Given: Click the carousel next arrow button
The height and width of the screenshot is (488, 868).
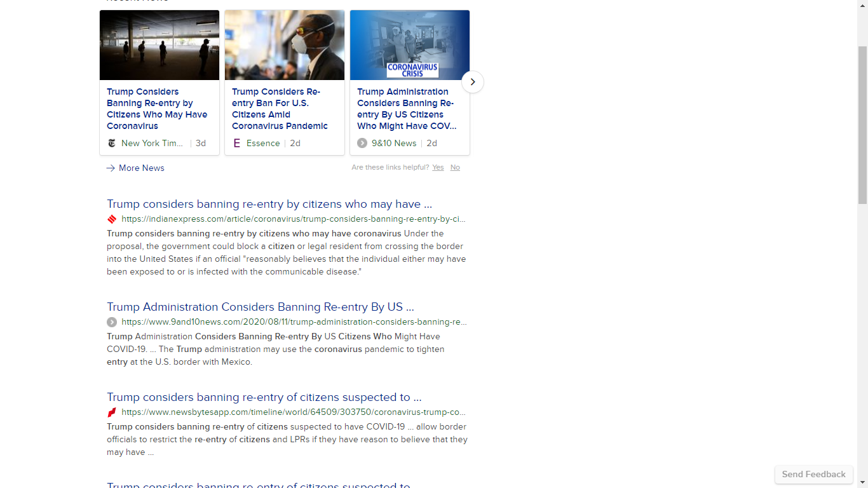Looking at the screenshot, I should click(x=473, y=82).
